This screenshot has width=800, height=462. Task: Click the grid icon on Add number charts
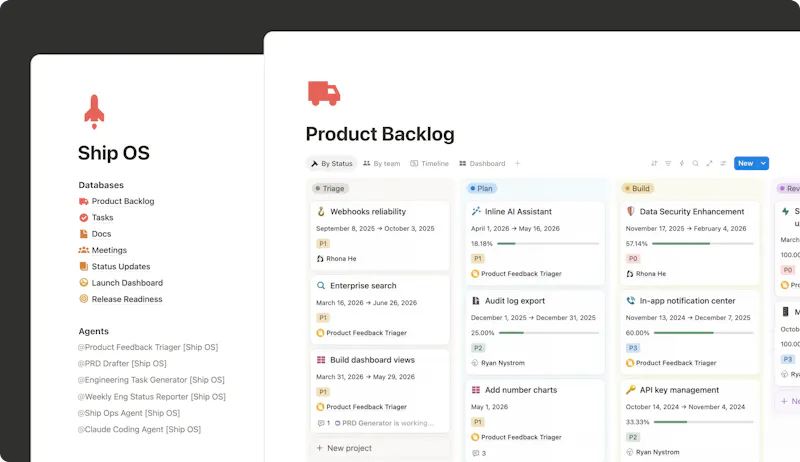tap(476, 390)
